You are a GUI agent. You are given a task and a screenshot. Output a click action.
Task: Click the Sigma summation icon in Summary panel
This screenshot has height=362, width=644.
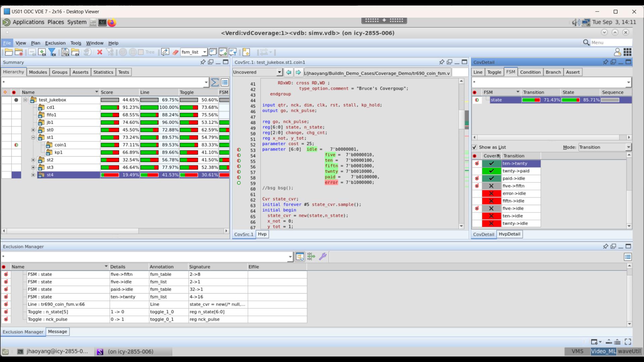215,82
